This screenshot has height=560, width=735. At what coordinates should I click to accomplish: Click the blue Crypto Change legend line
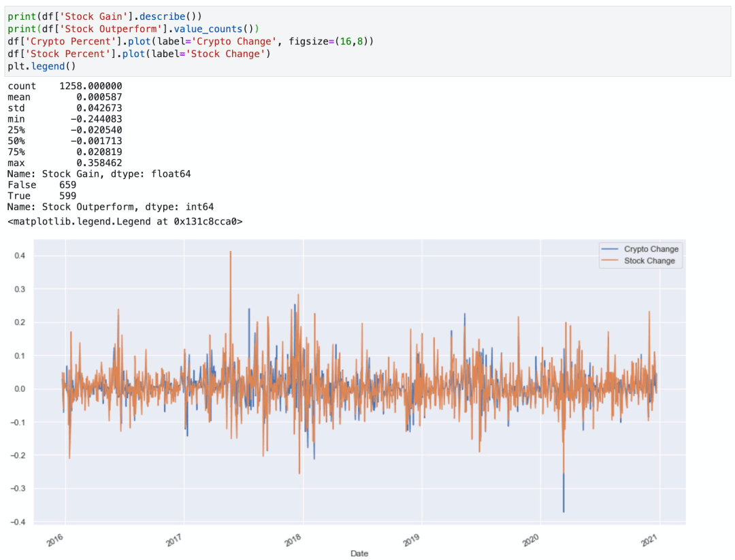pos(610,249)
